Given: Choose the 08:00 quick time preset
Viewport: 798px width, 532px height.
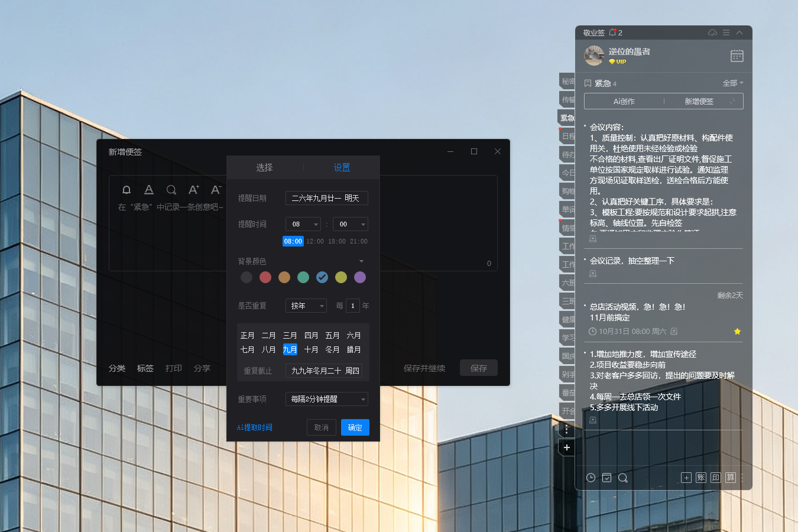Looking at the screenshot, I should [x=293, y=241].
